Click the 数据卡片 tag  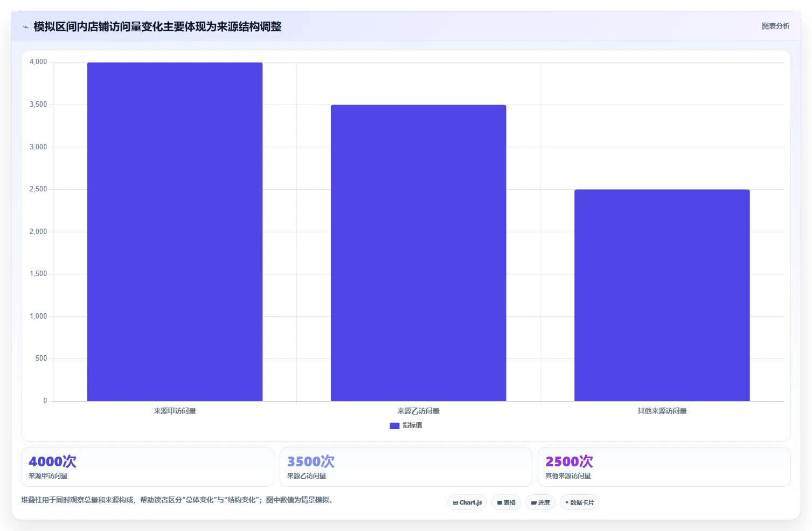tap(579, 502)
